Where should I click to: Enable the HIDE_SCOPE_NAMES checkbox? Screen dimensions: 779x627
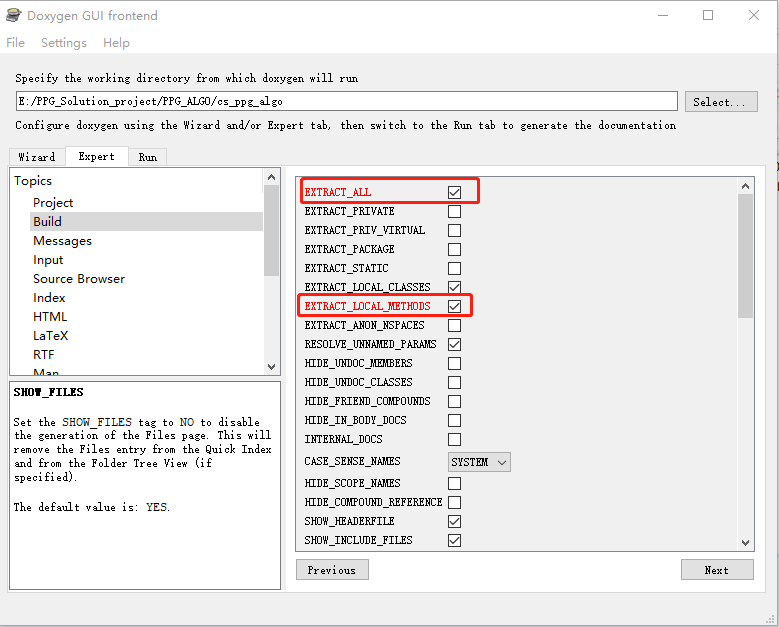click(x=454, y=483)
